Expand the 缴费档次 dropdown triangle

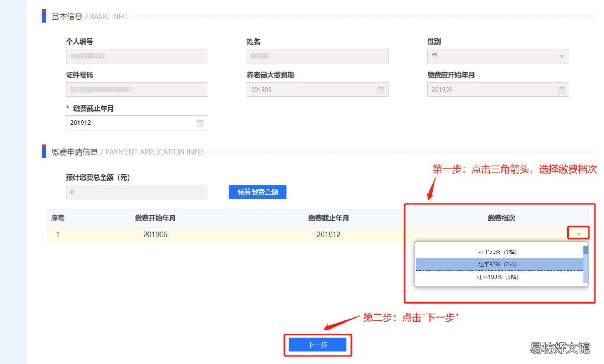(x=579, y=234)
